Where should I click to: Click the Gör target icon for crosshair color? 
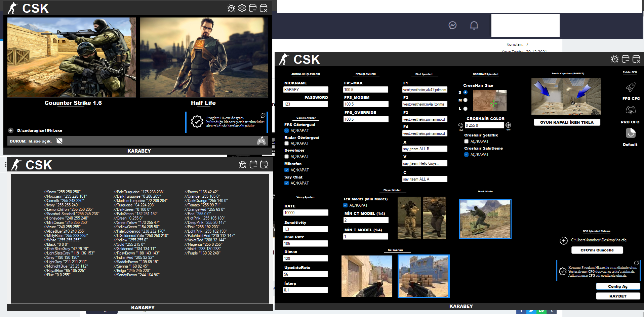508,125
